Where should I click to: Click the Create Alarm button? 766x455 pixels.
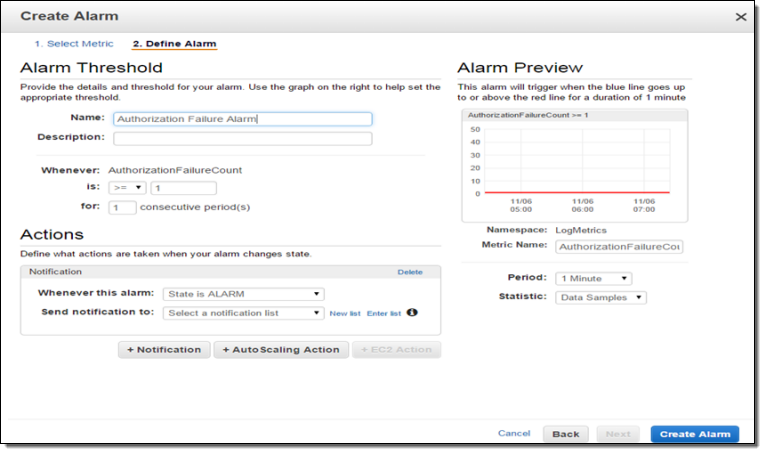coord(694,434)
